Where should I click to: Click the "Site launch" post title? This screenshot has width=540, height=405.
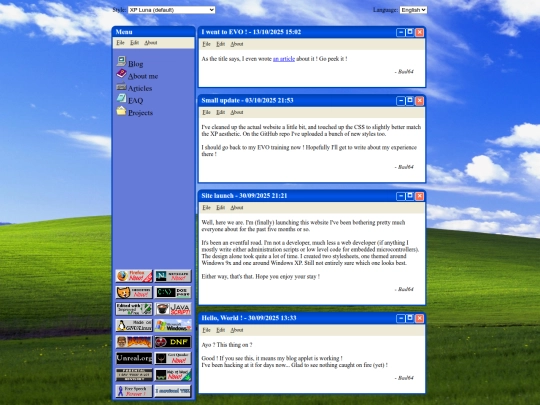[217, 196]
